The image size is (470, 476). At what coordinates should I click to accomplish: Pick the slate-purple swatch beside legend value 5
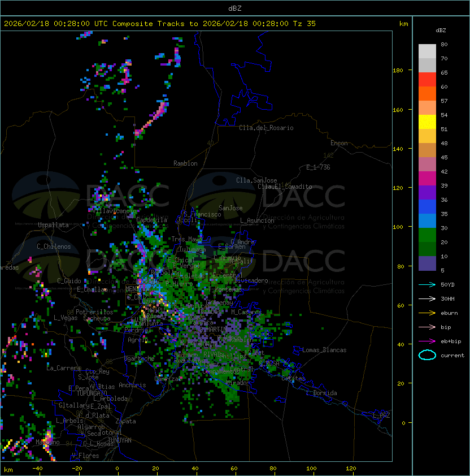click(427, 263)
